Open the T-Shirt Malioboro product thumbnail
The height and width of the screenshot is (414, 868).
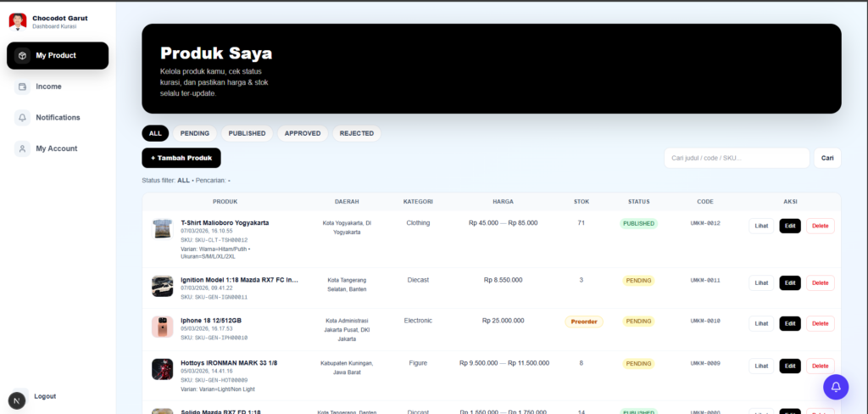click(x=162, y=228)
